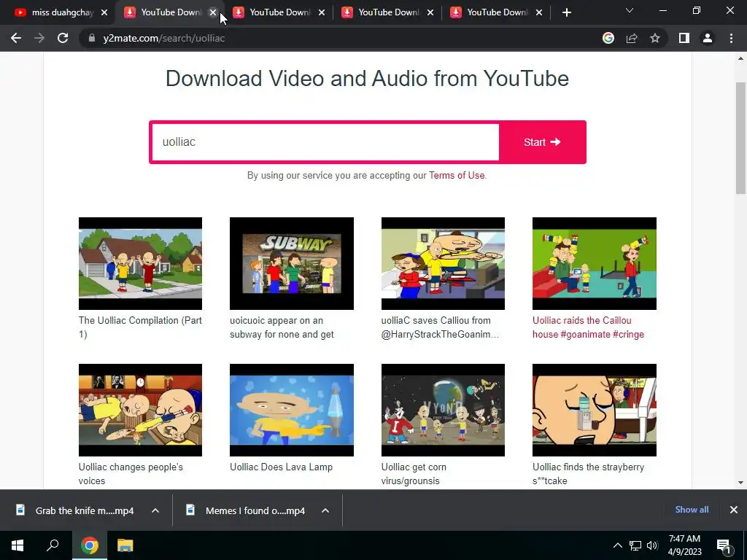This screenshot has width=747, height=560.
Task: Open the Terms of Use link
Action: tap(457, 175)
